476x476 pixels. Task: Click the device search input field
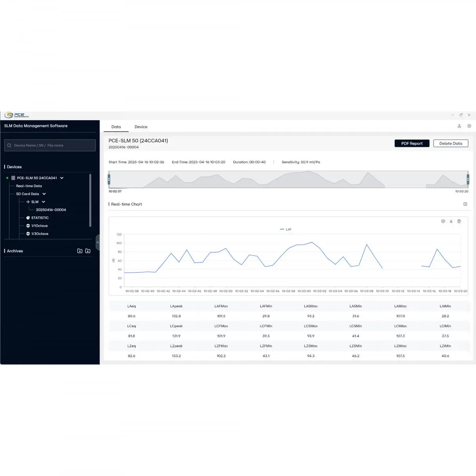click(50, 145)
